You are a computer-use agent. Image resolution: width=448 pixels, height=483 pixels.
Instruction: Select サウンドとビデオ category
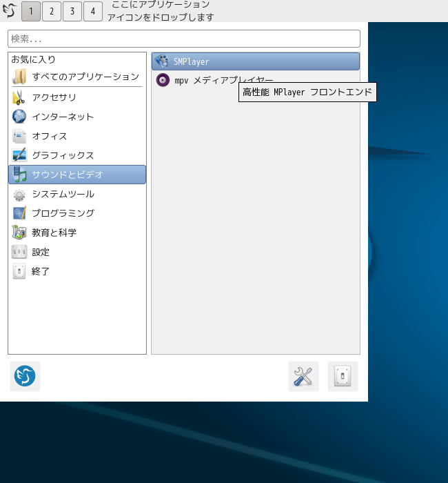77,175
